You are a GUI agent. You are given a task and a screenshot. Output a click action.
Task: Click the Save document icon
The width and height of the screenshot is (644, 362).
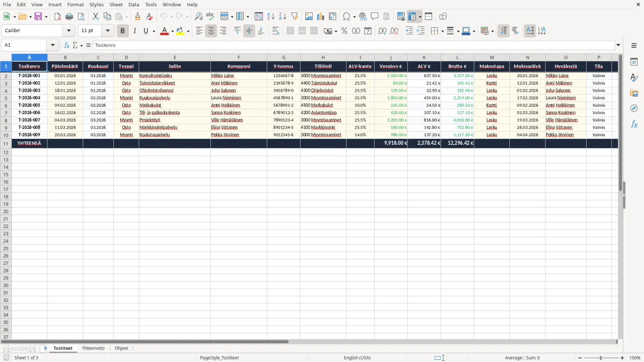pyautogui.click(x=38, y=17)
